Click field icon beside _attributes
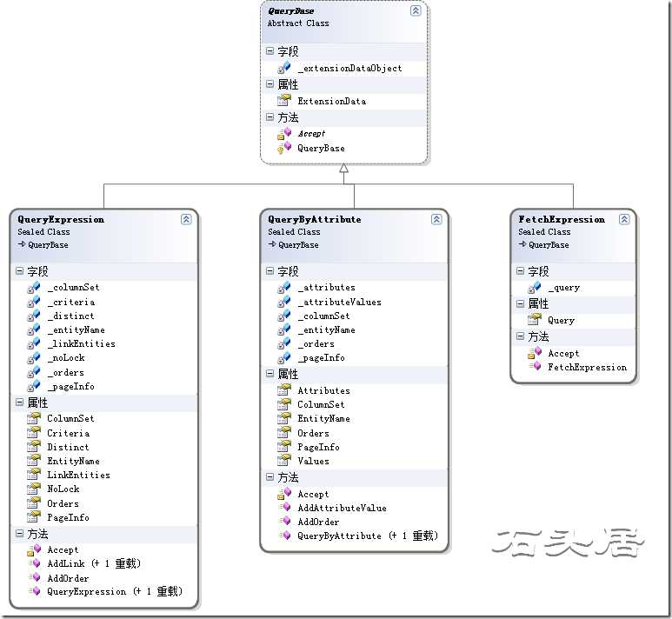The height and width of the screenshot is (619, 672). click(283, 287)
